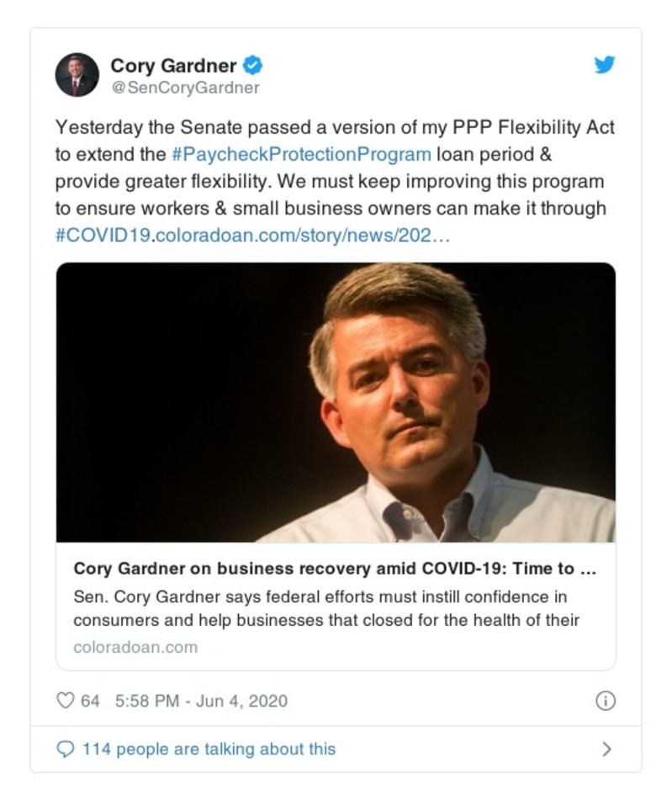Viewport: 672px width, 805px height.
Task: Expand the conversation with right chevron
Action: (606, 749)
